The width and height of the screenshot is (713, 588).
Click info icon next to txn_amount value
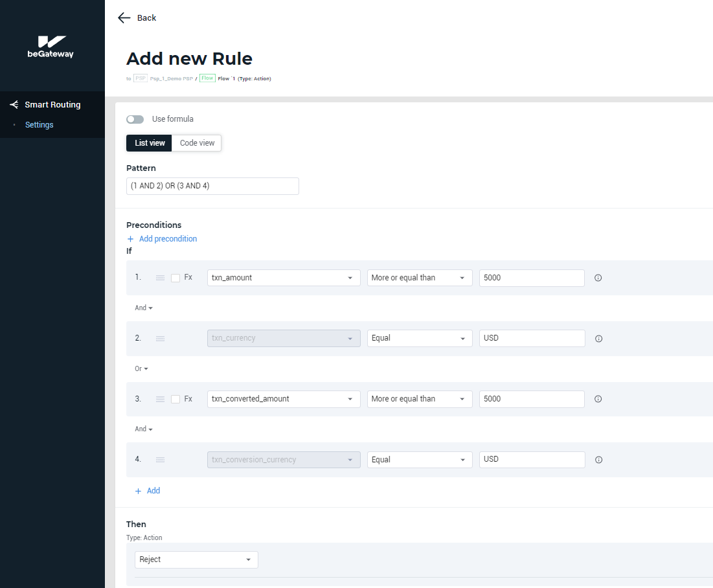(x=598, y=278)
